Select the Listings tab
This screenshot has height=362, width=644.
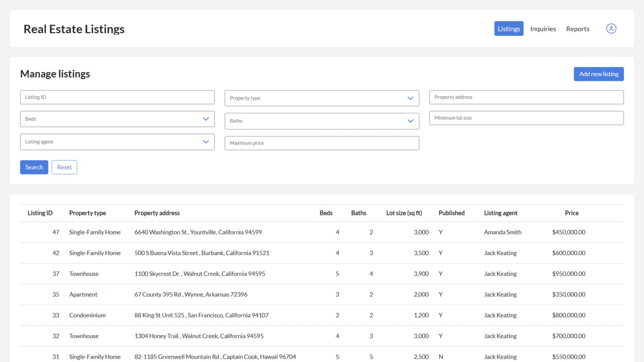pos(509,29)
